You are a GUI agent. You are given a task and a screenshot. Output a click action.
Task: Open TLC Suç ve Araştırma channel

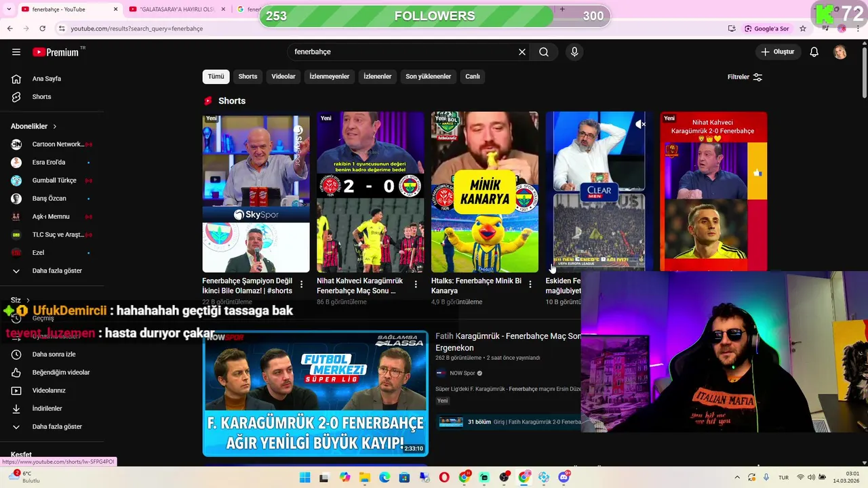click(x=52, y=235)
